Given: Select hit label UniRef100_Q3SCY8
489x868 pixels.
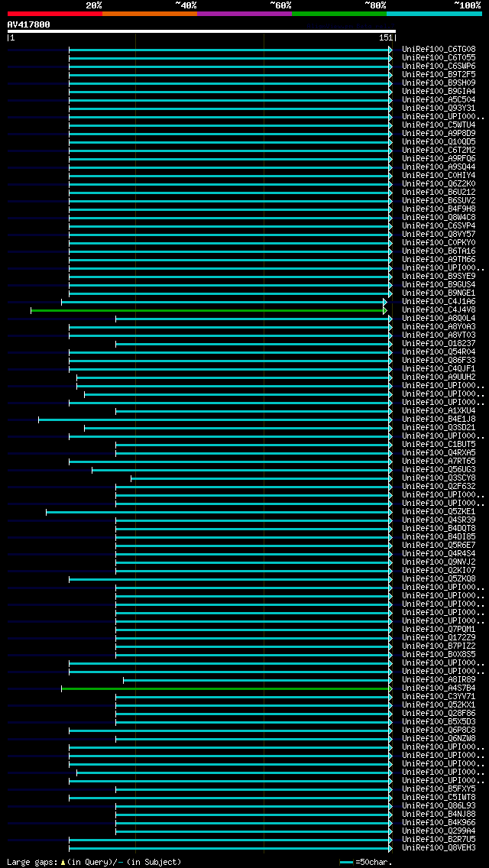Looking at the screenshot, I should pos(439,478).
